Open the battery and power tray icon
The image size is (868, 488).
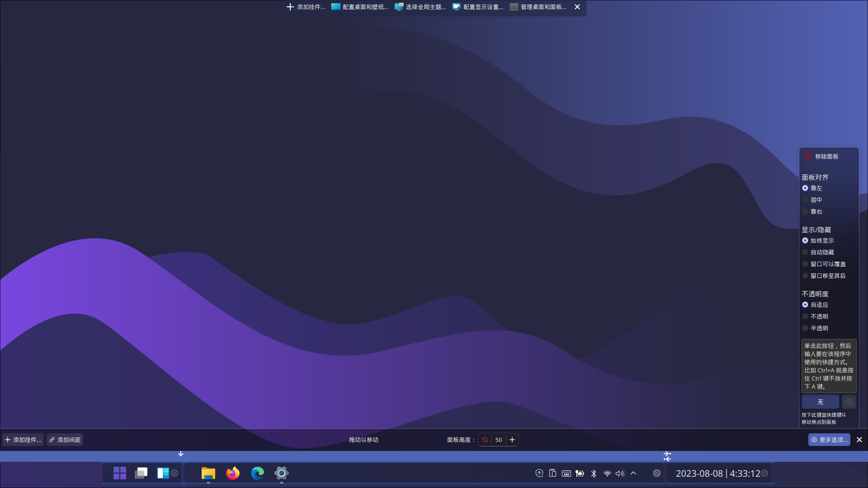pos(580,473)
